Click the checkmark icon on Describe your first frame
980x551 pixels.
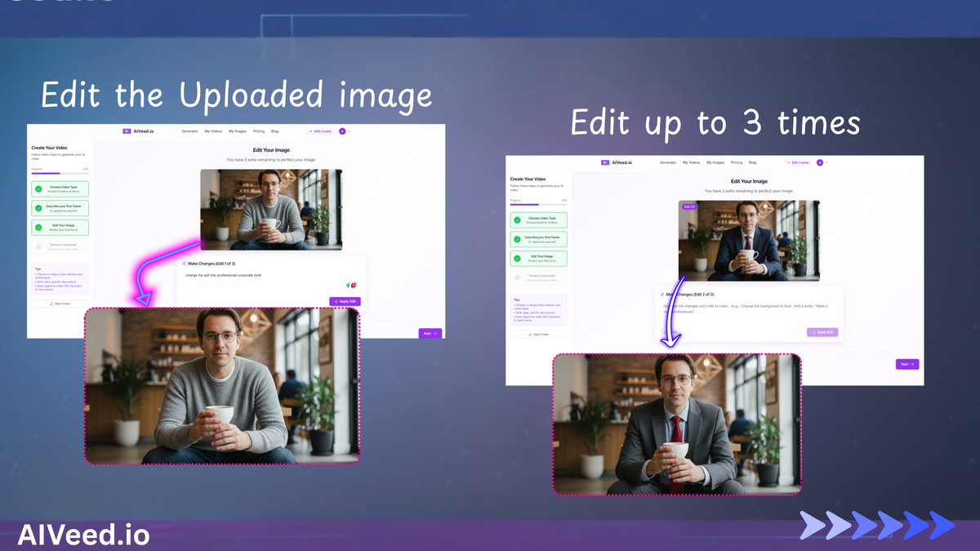pyautogui.click(x=37, y=208)
